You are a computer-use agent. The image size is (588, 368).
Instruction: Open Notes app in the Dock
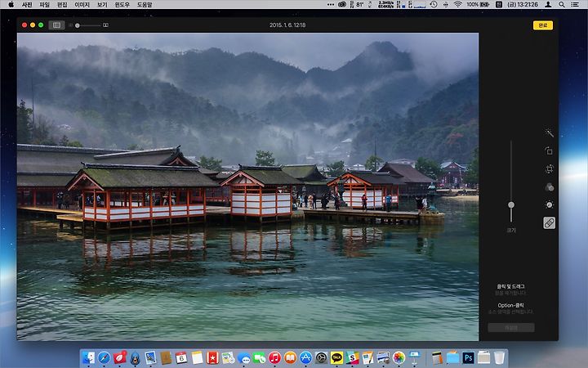pos(198,357)
